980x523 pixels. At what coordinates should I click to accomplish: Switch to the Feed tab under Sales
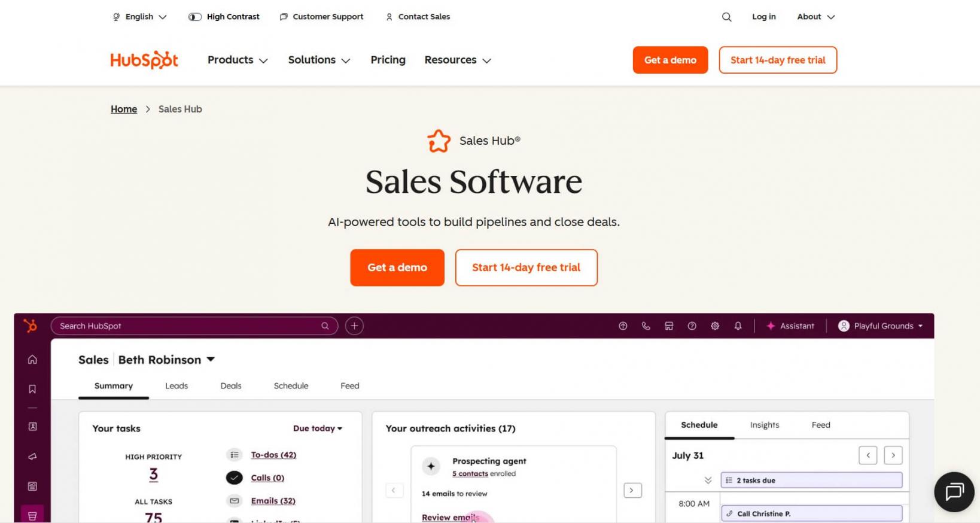(x=350, y=386)
